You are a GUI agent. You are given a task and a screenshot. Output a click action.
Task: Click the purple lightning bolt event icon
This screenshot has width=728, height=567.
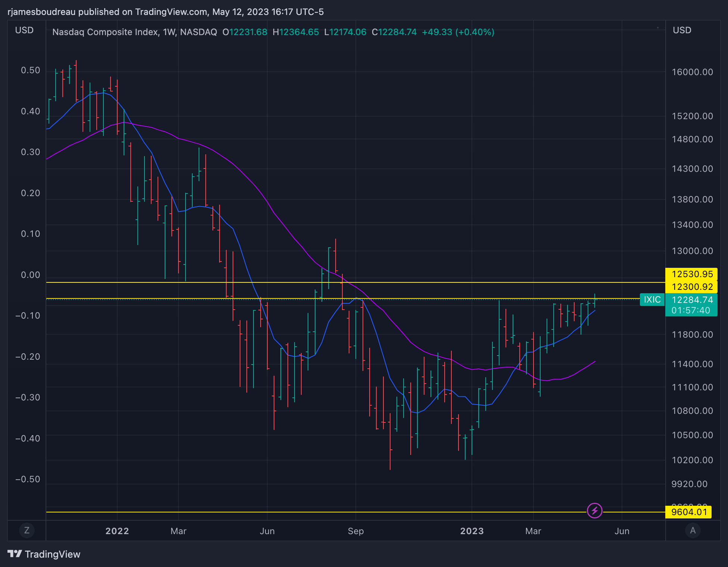click(594, 511)
